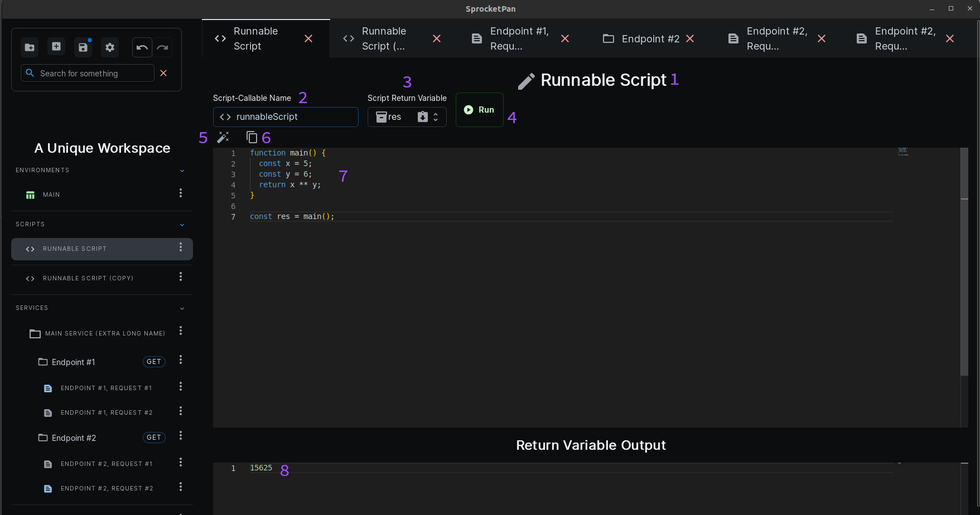Viewport: 980px width, 515px height.
Task: Open options menu for MAIN environment
Action: (181, 193)
